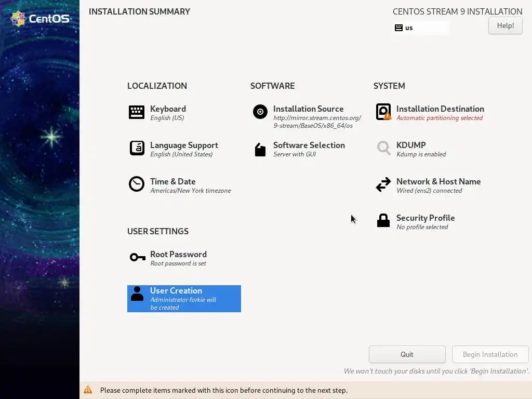The height and width of the screenshot is (399, 532).
Task: Click the mirror.stream.centos.org source URL text
Action: pyautogui.click(x=317, y=122)
